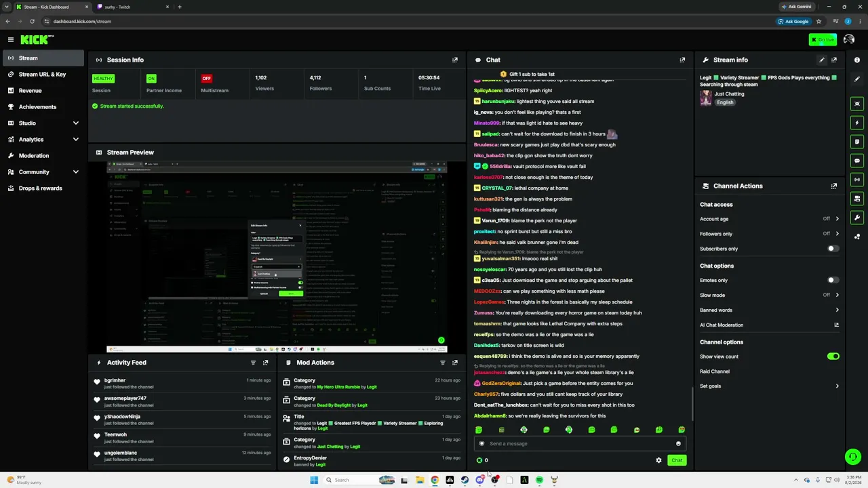The image size is (868, 488).
Task: Click the Kick logo
Action: click(x=37, y=40)
